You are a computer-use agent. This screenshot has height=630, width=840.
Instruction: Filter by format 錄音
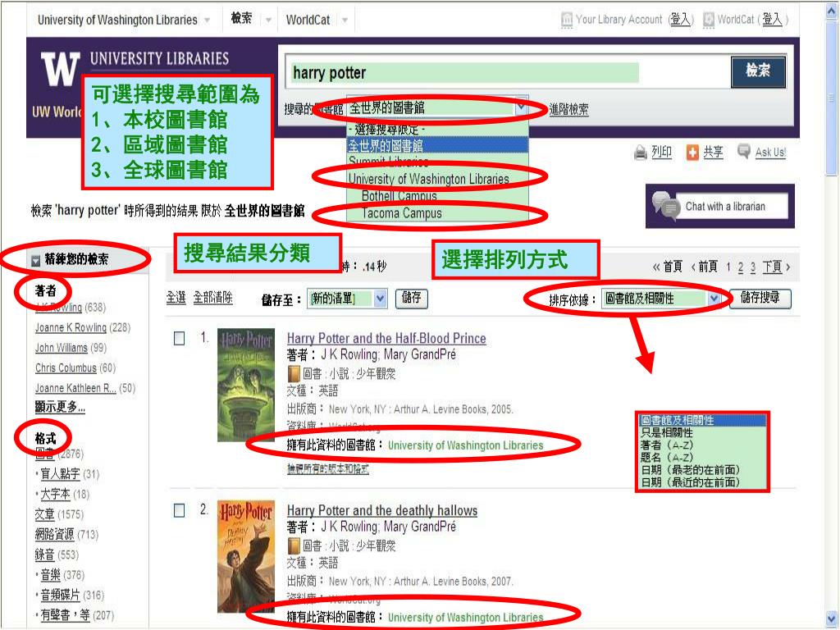point(44,555)
